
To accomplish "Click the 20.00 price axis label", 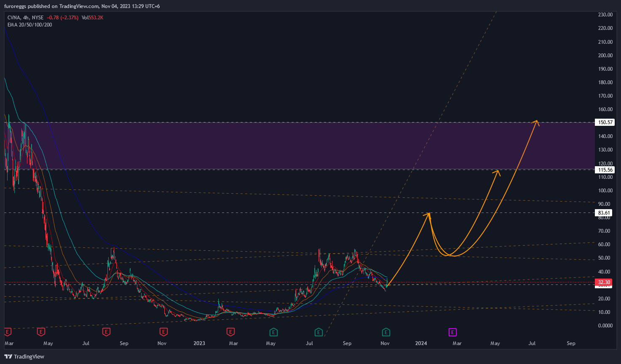I will click(605, 298).
